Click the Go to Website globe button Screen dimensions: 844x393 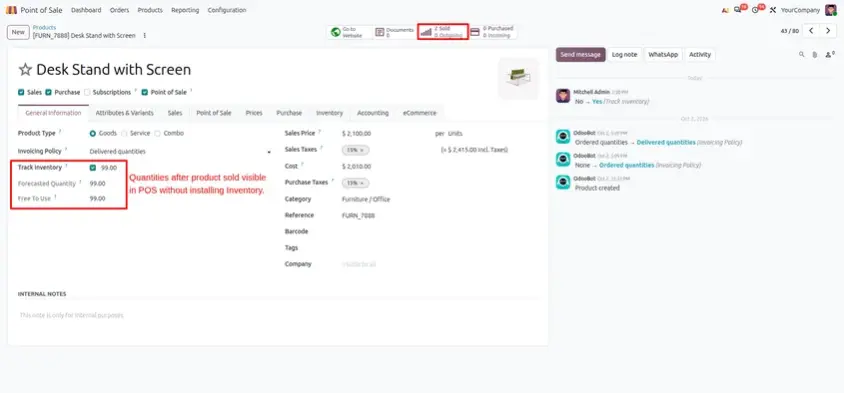pyautogui.click(x=350, y=32)
